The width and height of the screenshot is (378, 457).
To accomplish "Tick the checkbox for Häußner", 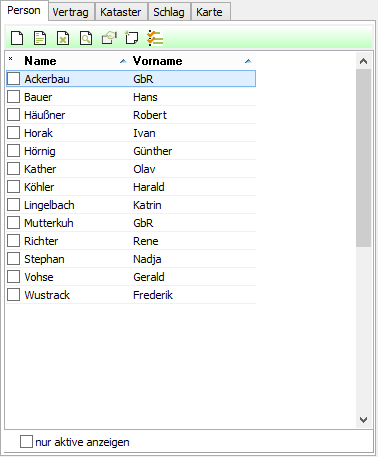I will [x=14, y=115].
